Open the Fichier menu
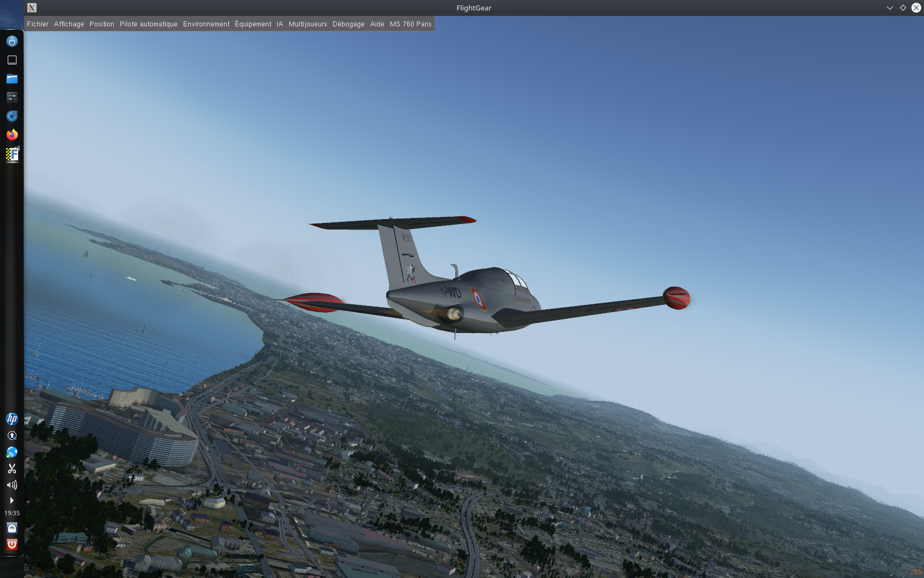 click(x=37, y=24)
